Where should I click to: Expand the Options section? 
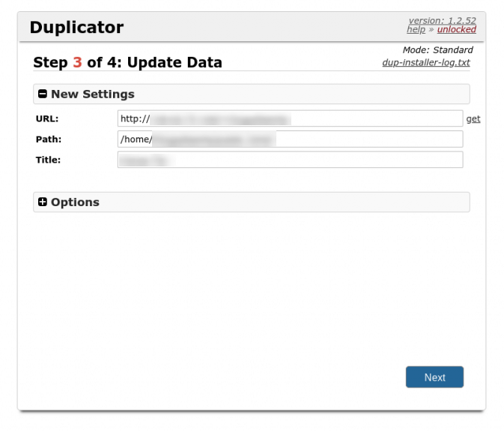252,202
